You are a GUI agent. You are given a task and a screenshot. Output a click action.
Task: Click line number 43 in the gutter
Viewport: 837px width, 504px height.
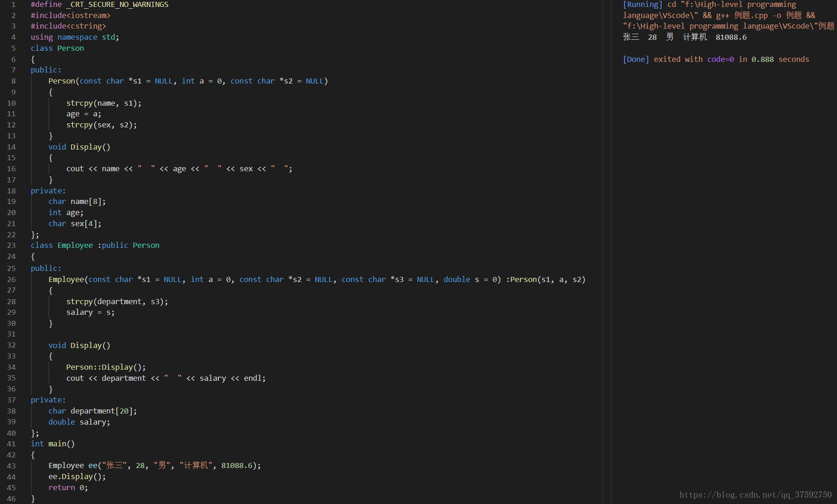[x=11, y=466]
